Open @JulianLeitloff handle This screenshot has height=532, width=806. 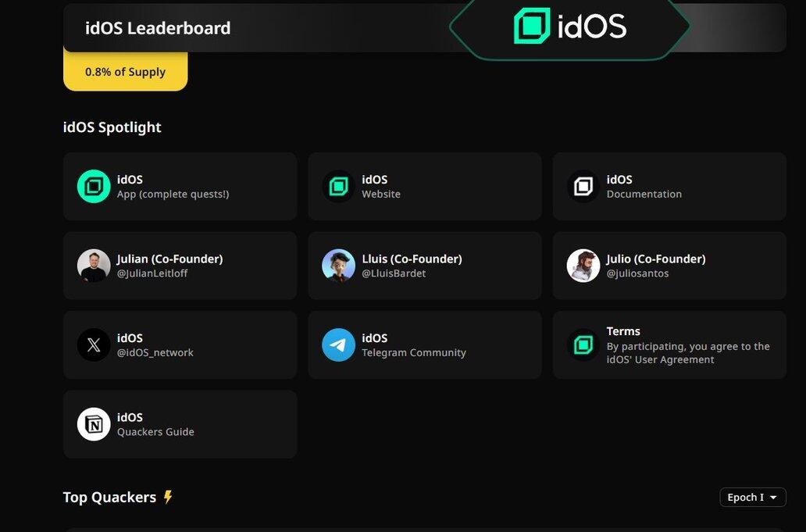pos(152,273)
